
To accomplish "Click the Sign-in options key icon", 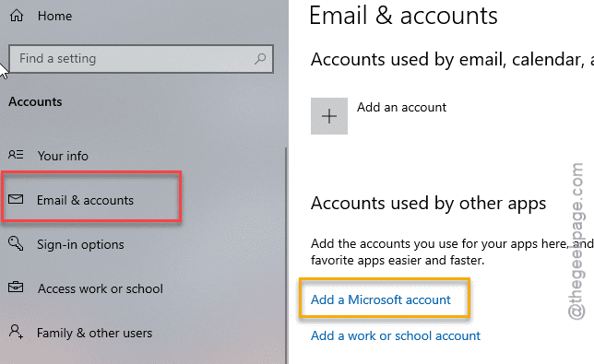I will coord(16,243).
